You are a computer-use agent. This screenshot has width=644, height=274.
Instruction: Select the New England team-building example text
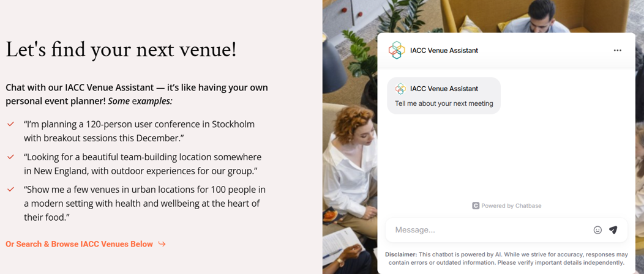coord(143,164)
